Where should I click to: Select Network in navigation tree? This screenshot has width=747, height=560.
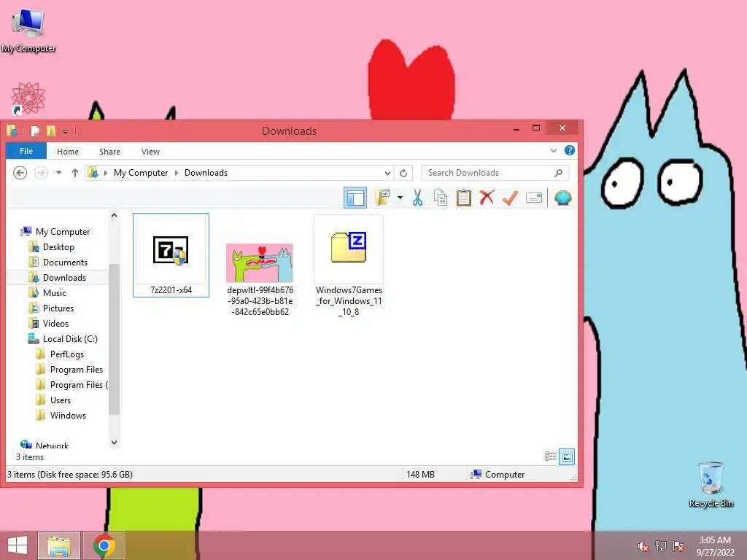[52, 446]
